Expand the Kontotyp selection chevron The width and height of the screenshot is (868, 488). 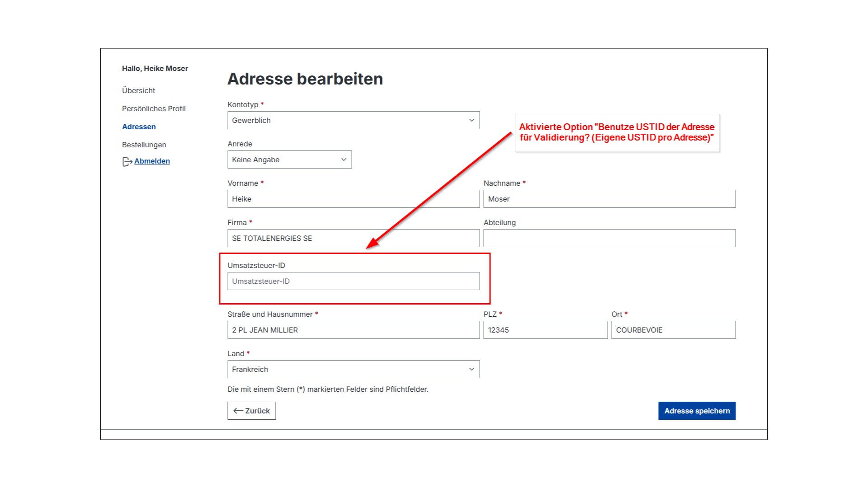click(x=472, y=120)
